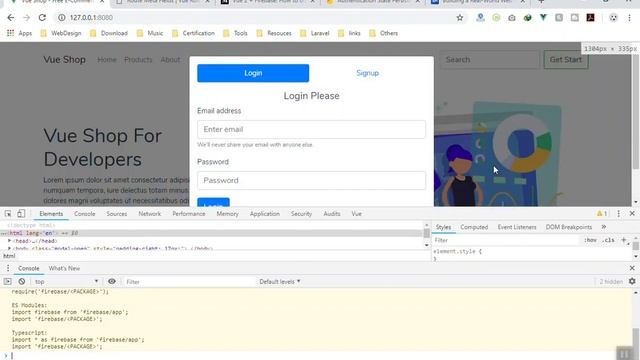Open the Laravel bookmarks folder
The image size is (640, 360).
click(x=315, y=33)
